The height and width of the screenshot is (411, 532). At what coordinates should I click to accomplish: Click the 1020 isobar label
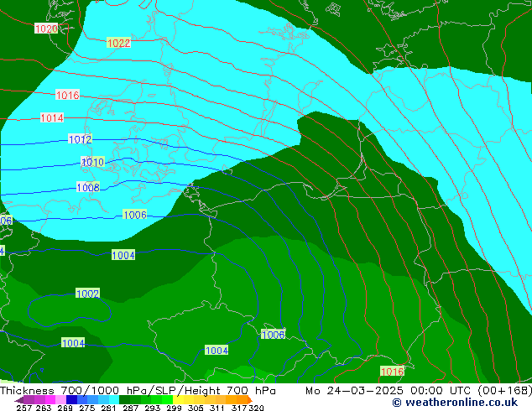tap(46, 29)
